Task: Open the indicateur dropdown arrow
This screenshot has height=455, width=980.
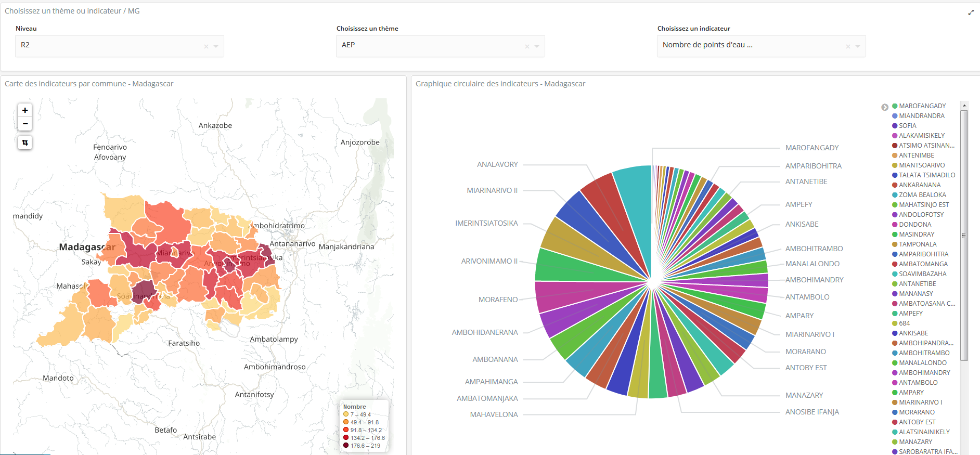Action: pos(858,47)
